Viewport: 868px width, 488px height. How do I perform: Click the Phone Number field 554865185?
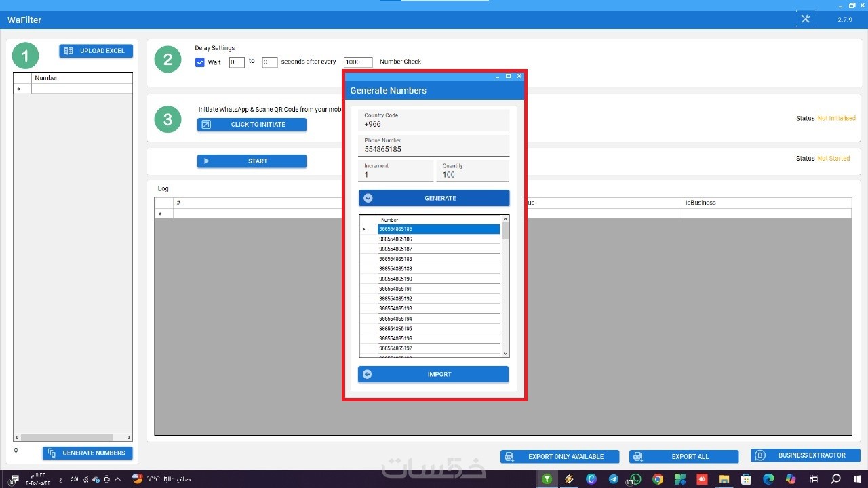coord(434,146)
